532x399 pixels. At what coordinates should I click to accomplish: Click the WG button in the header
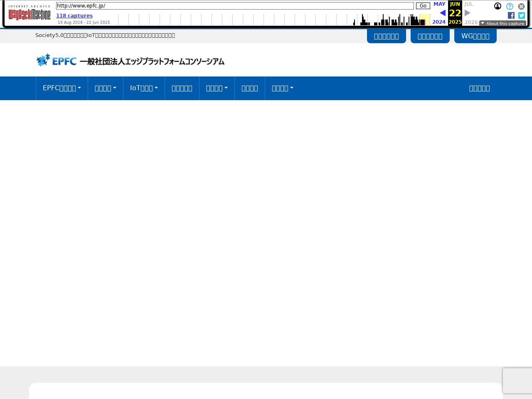[475, 36]
